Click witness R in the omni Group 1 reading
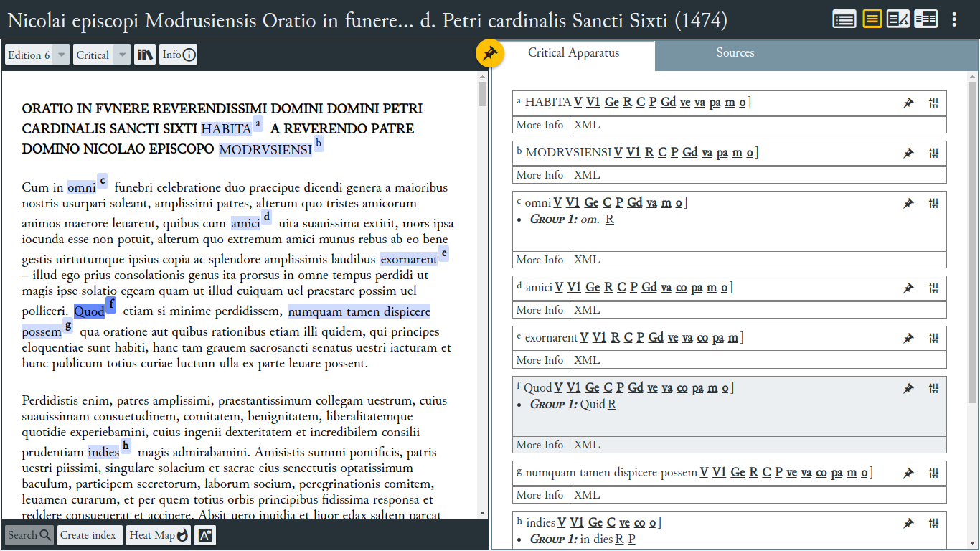The height and width of the screenshot is (551, 980). click(x=610, y=220)
